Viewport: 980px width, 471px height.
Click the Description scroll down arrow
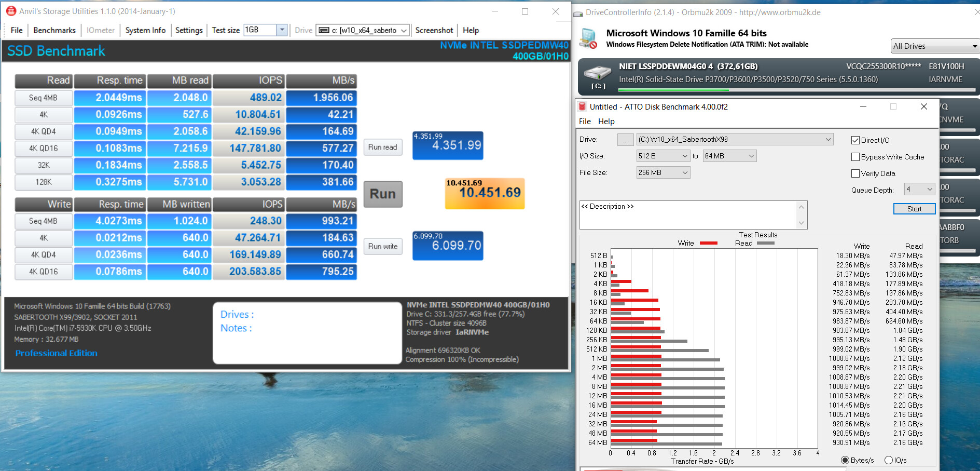coord(802,223)
